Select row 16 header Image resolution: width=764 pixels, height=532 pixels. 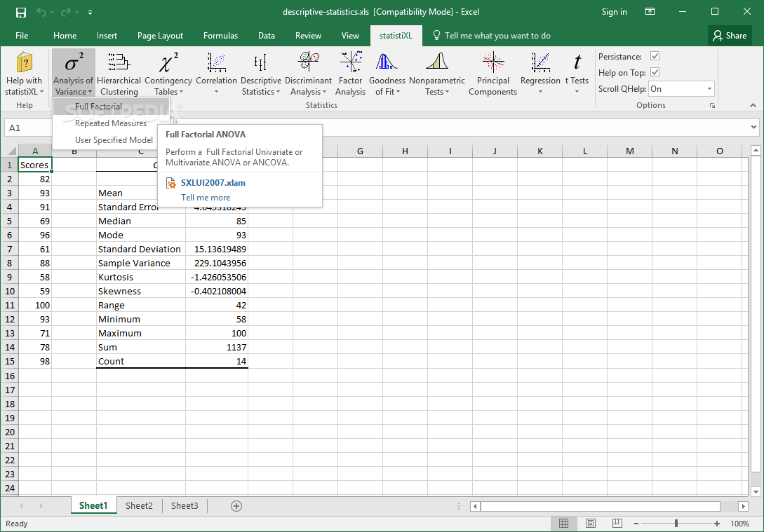(9, 376)
